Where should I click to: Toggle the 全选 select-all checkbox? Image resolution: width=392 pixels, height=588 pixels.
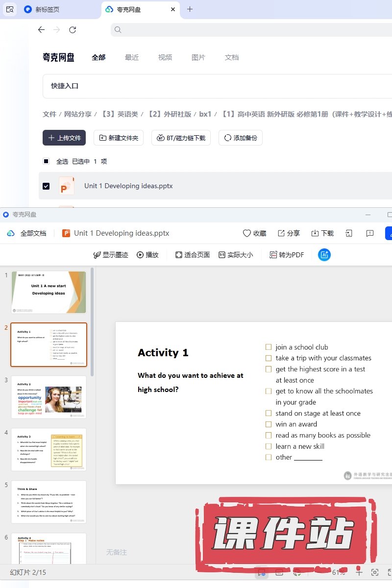(46, 161)
